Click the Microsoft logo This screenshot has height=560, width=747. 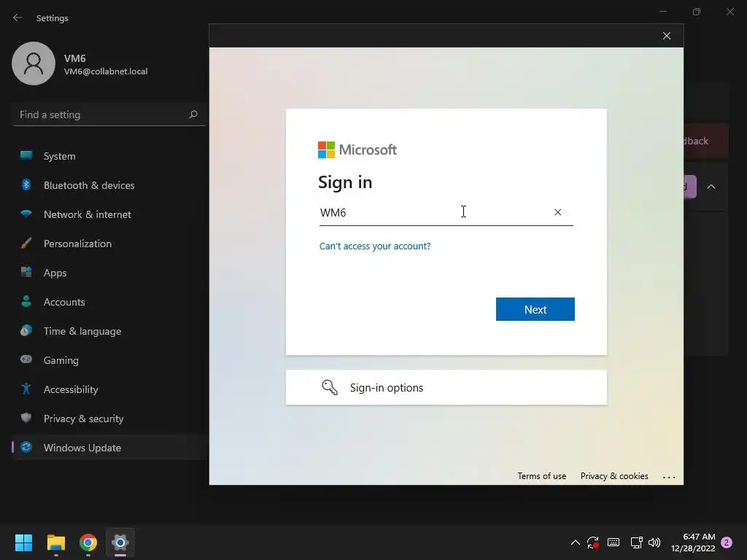[357, 150]
